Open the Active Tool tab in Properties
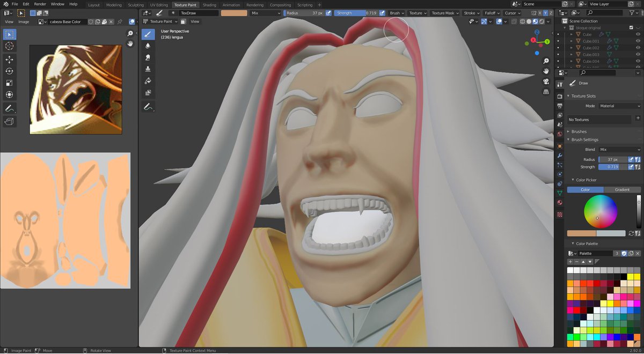The height and width of the screenshot is (354, 644). coord(560,83)
